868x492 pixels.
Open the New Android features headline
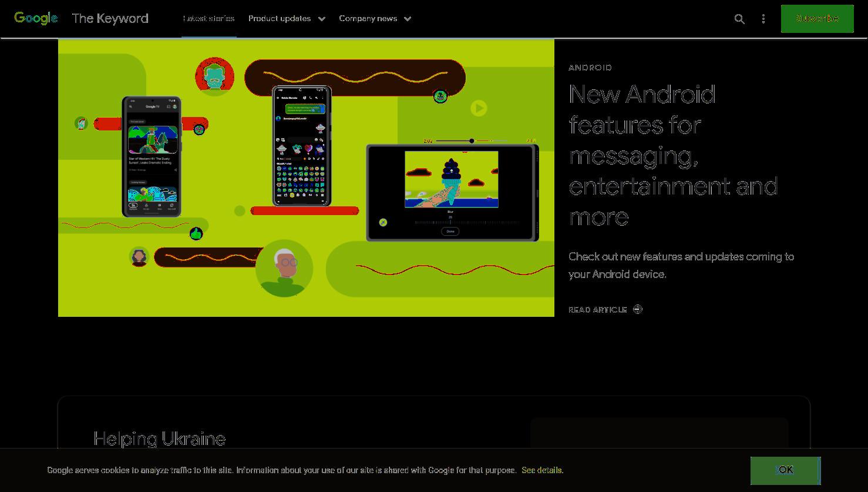(674, 155)
